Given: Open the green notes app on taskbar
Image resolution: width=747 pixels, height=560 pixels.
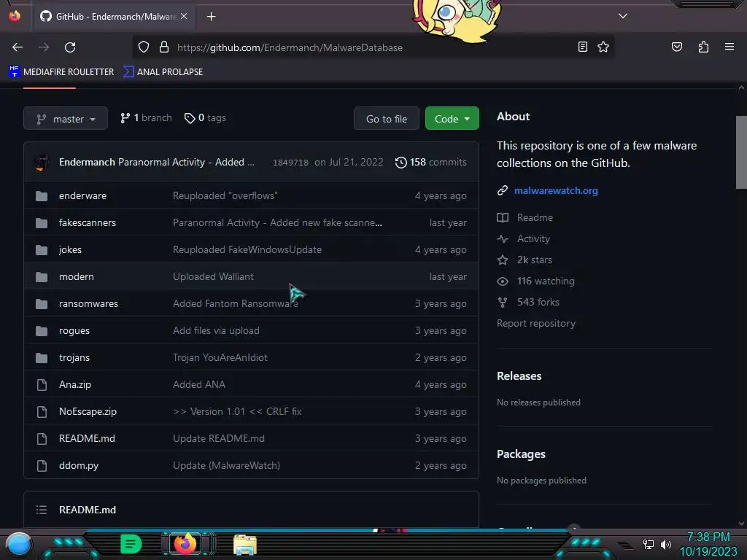Looking at the screenshot, I should coord(131,544).
